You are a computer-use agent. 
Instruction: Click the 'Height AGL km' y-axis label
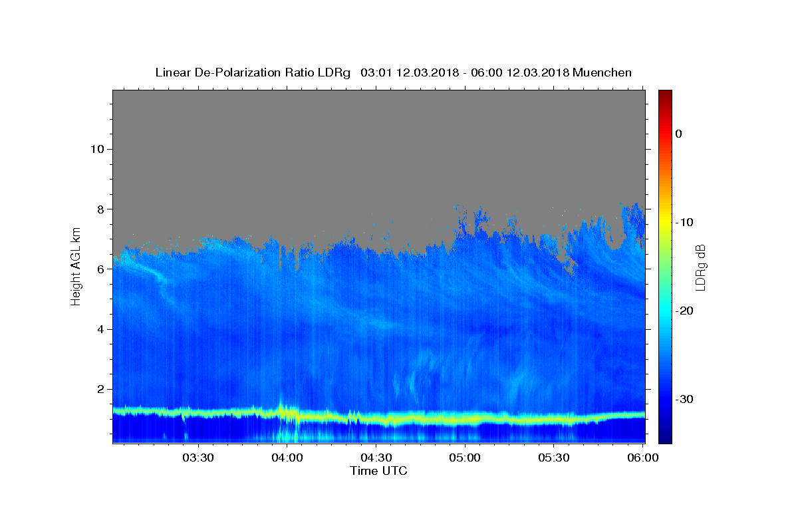pos(76,266)
